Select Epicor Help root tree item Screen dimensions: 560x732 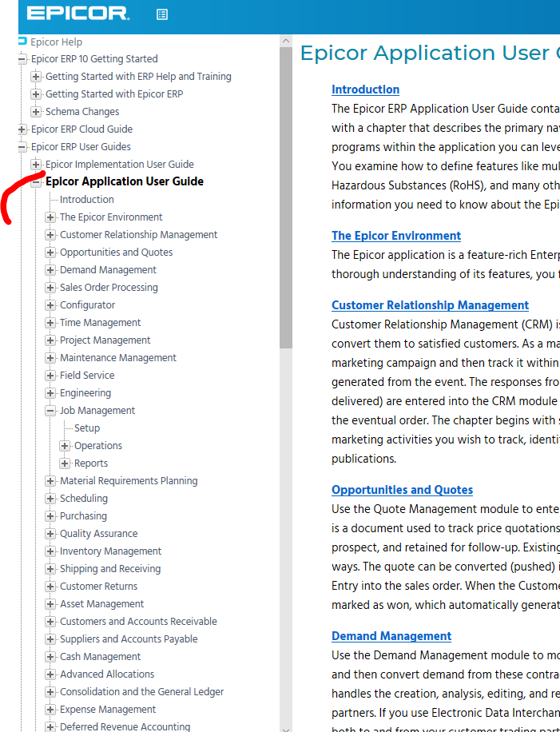pos(57,42)
